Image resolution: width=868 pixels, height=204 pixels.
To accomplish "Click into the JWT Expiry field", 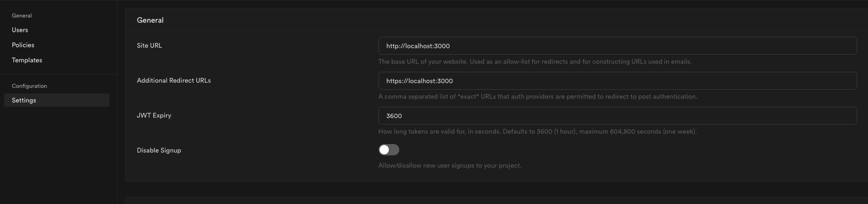I will click(617, 116).
